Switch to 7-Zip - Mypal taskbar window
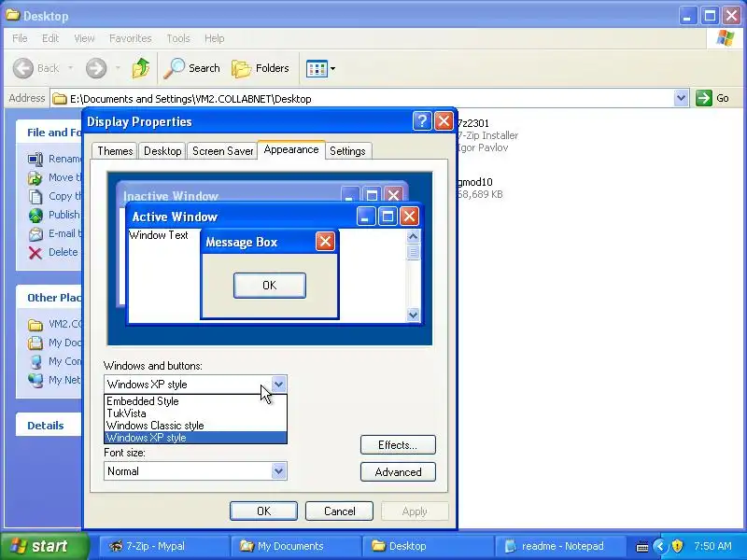The height and width of the screenshot is (560, 747). click(x=163, y=546)
